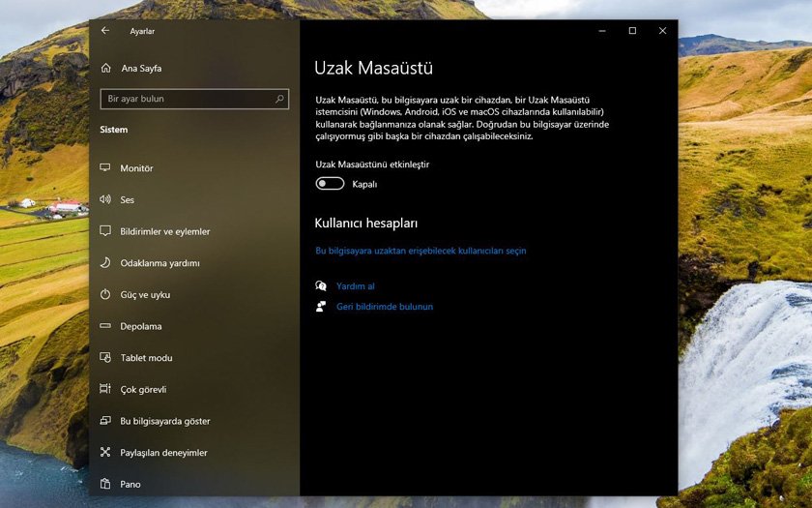Click the Yardım al link
This screenshot has height=508, width=812.
coord(355,286)
